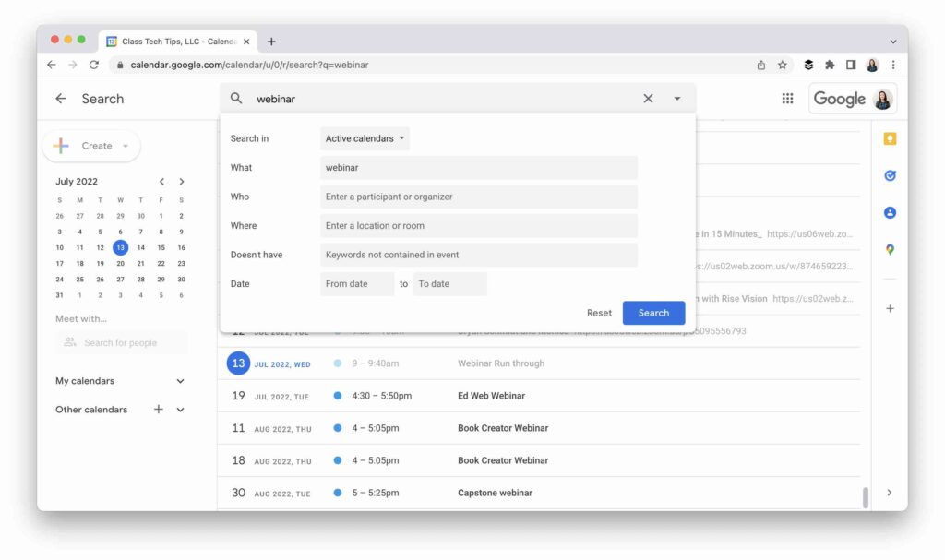Click the results list scrollbar
945x560 pixels.
pos(865,497)
